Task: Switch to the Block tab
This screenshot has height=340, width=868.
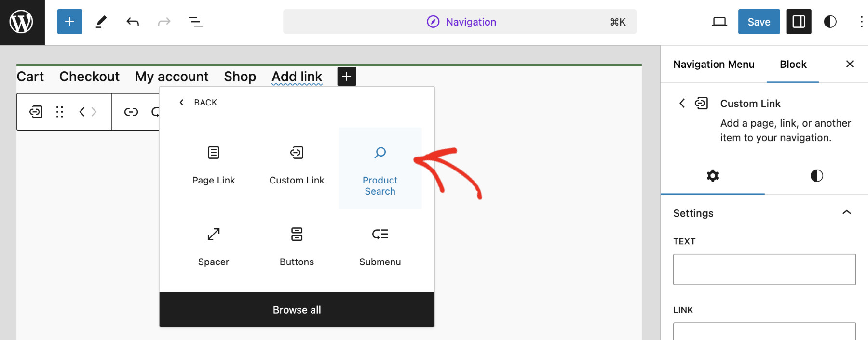Action: pyautogui.click(x=793, y=65)
